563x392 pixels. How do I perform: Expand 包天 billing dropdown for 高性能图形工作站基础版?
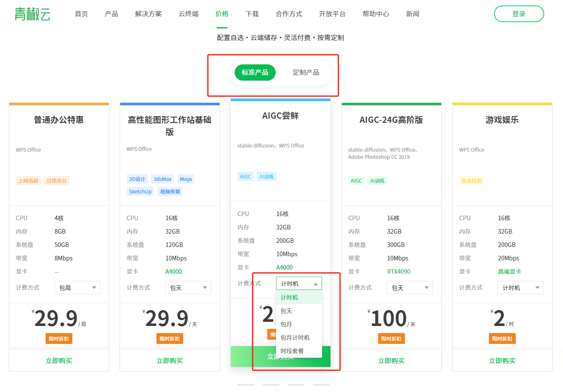coord(188,288)
